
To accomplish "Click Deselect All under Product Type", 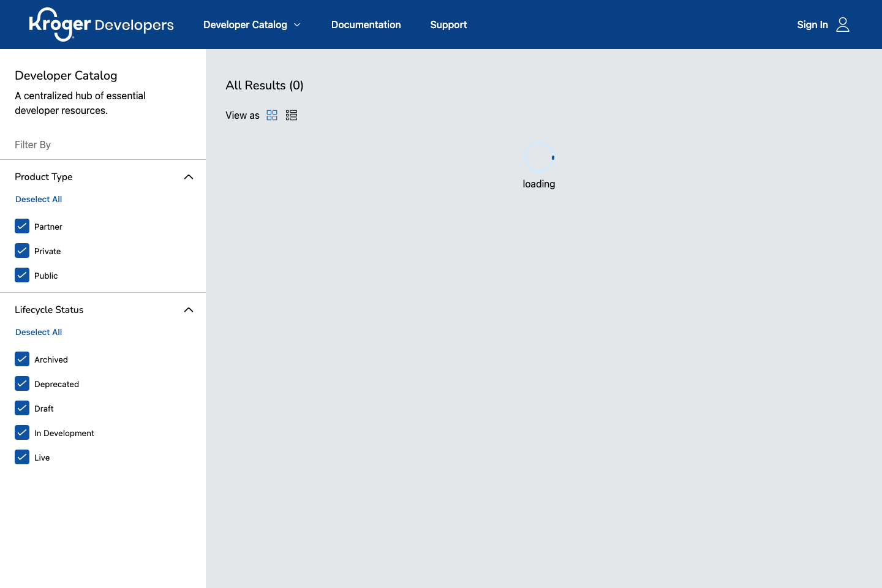I will [x=39, y=199].
